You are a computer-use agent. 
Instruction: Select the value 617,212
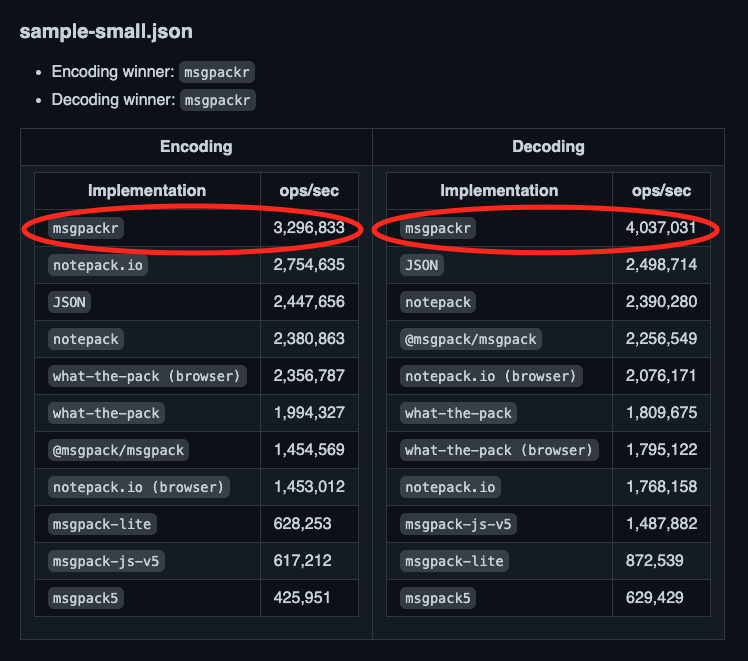(x=302, y=561)
